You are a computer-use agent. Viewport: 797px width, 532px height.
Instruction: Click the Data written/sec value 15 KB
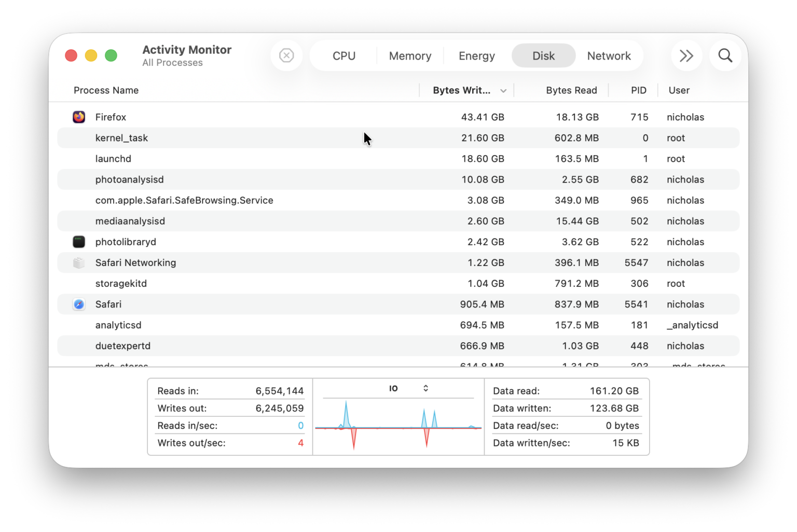pyautogui.click(x=625, y=443)
